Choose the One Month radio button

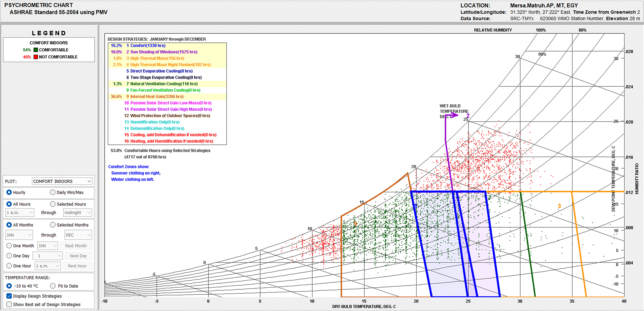(9, 246)
